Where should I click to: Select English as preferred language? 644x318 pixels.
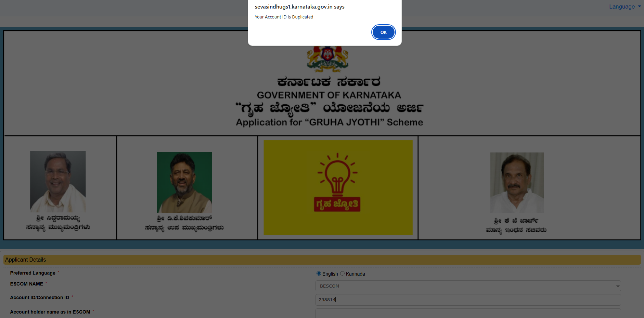click(x=319, y=274)
